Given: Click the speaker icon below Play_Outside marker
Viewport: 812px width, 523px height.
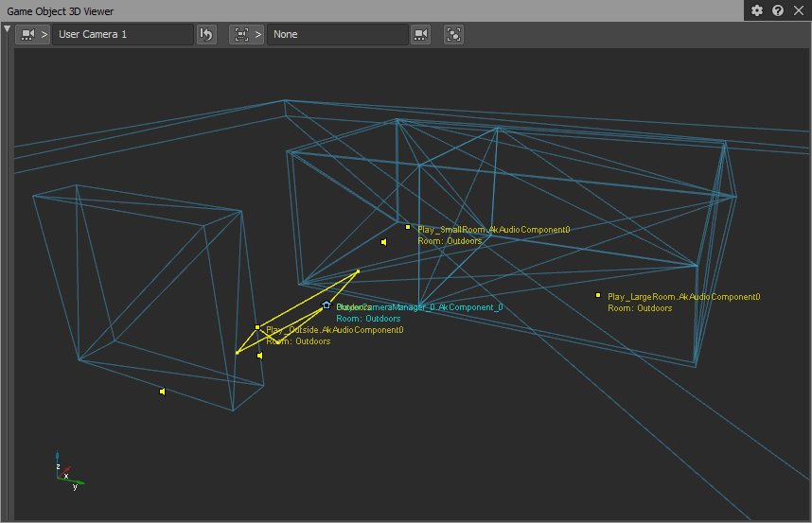Looking at the screenshot, I should [259, 356].
